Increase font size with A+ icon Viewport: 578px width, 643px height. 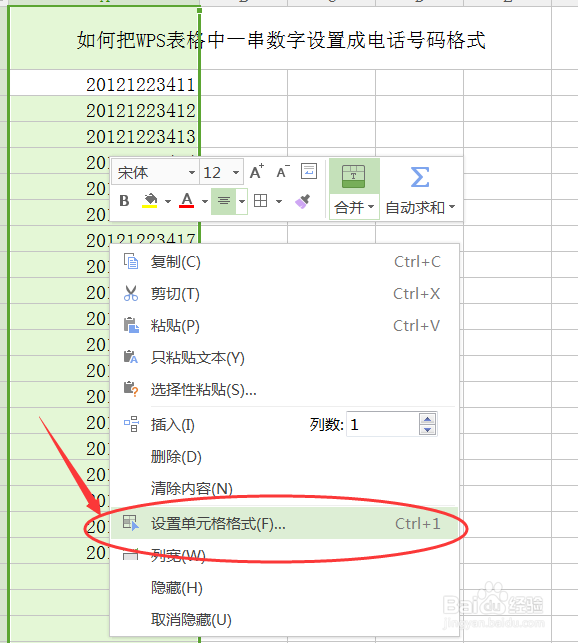257,172
